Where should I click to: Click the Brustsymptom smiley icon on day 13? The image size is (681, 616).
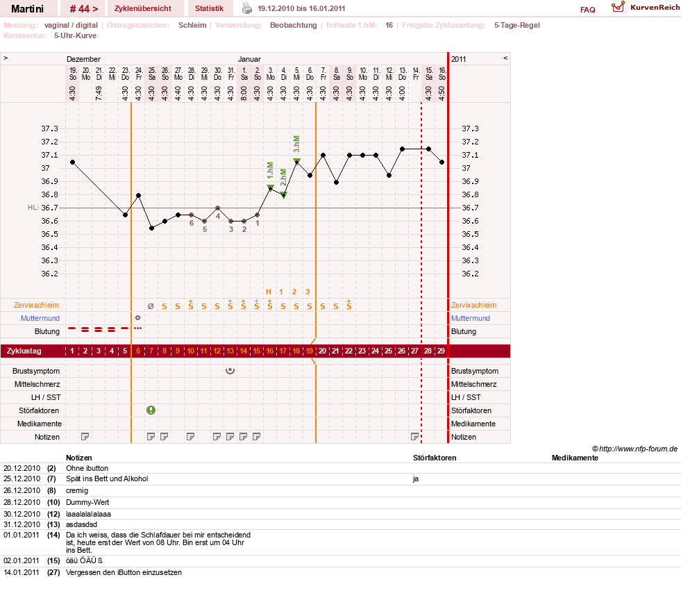230,371
